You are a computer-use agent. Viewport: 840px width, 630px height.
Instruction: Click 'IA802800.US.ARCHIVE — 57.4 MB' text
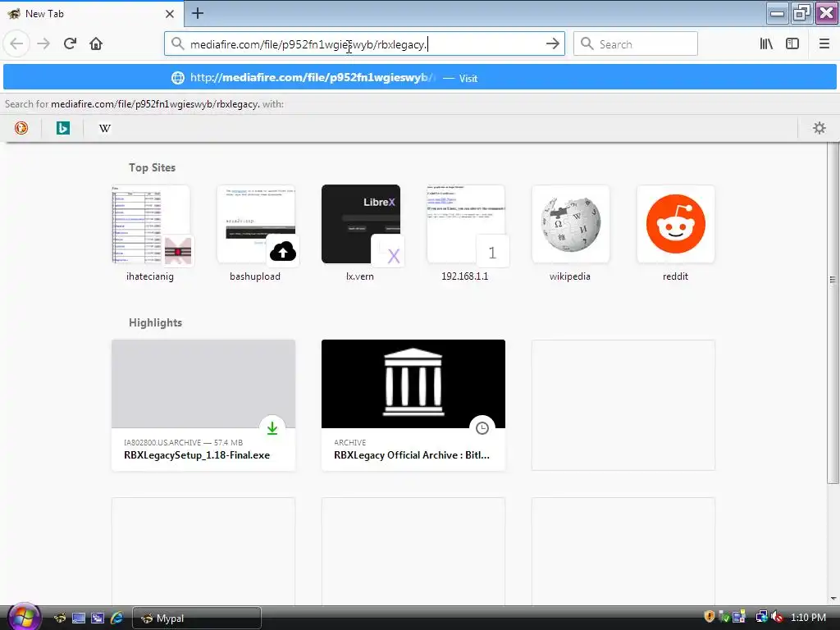[183, 442]
